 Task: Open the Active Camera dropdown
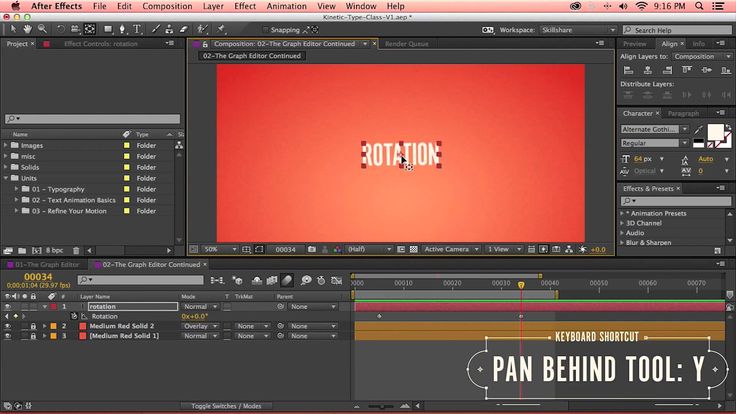[x=451, y=249]
